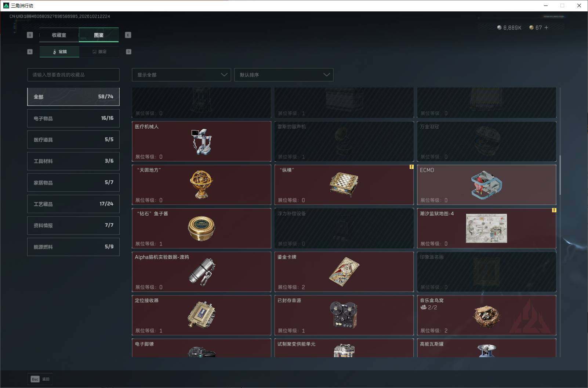Expand the 默认排序 sort dropdown
The height and width of the screenshot is (388, 588).
(x=284, y=75)
